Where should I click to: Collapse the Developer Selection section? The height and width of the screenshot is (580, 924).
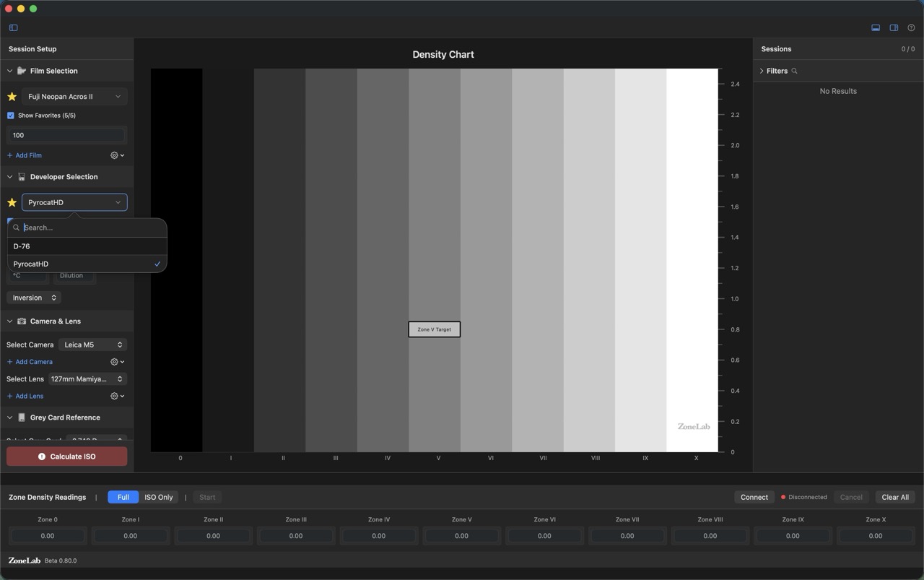click(x=9, y=177)
